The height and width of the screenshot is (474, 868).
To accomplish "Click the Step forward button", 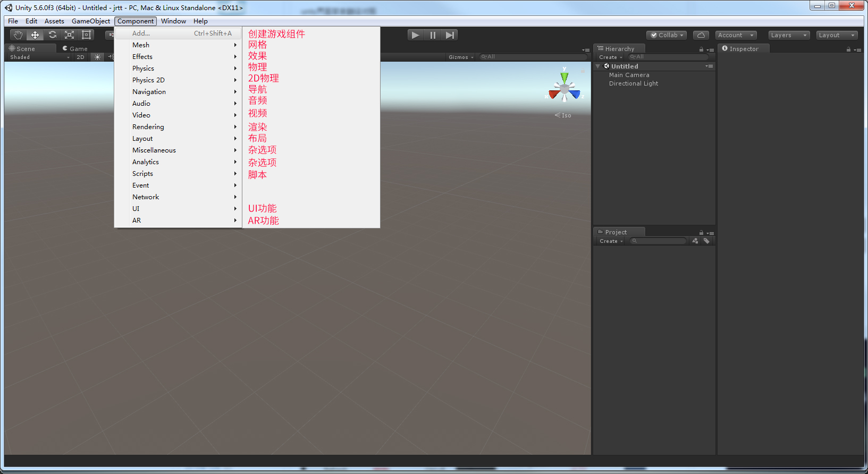I will 450,35.
